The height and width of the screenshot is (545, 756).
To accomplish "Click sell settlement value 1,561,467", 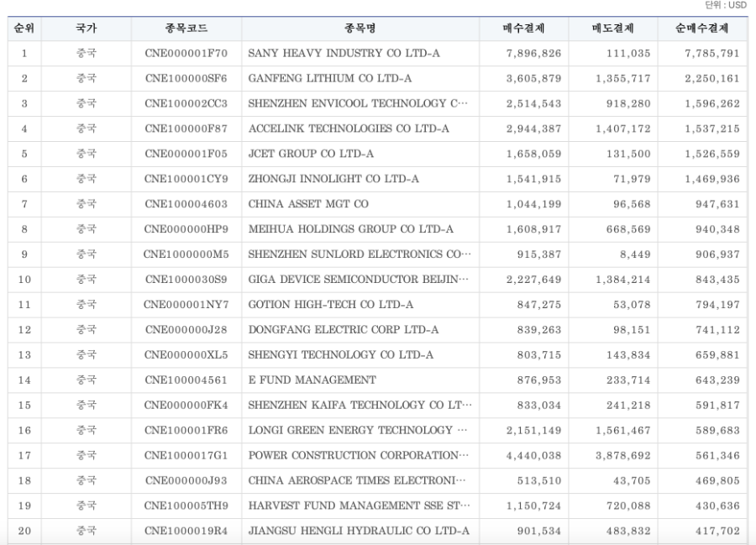I will [623, 430].
